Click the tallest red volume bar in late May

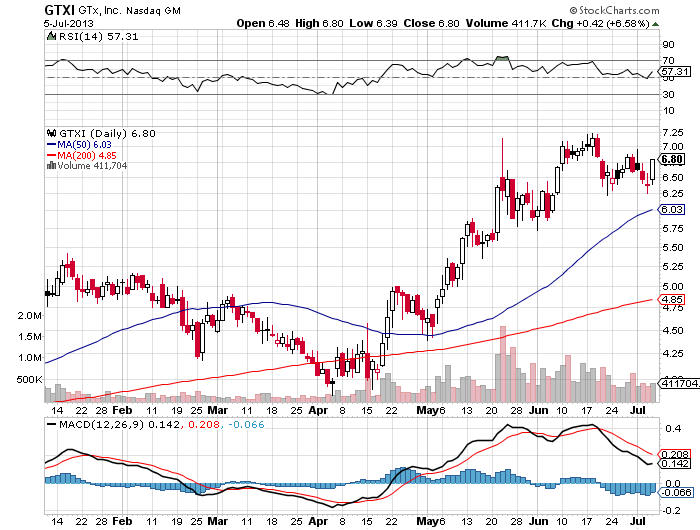[x=503, y=364]
